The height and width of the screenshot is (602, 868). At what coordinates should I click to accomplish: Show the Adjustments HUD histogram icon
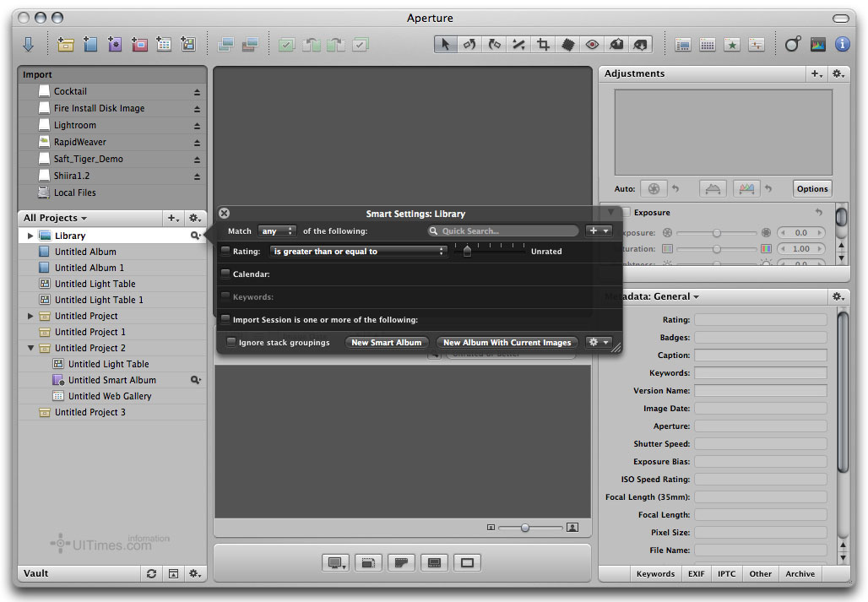(817, 44)
